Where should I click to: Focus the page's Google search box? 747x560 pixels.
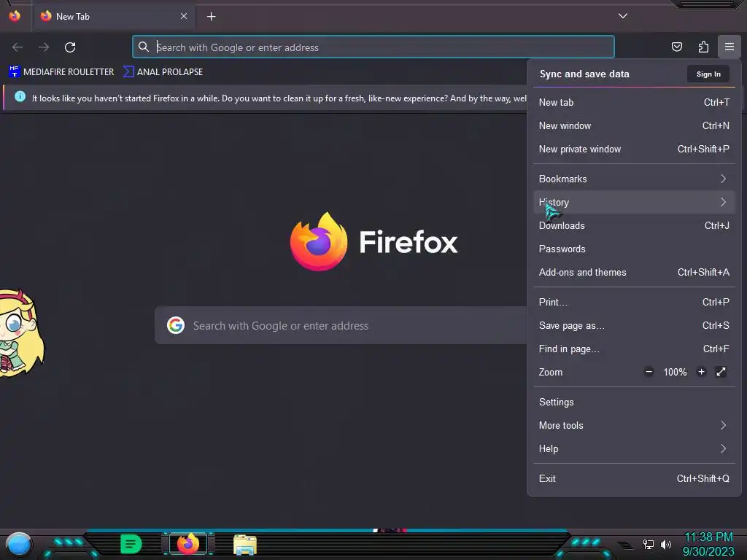pyautogui.click(x=341, y=325)
